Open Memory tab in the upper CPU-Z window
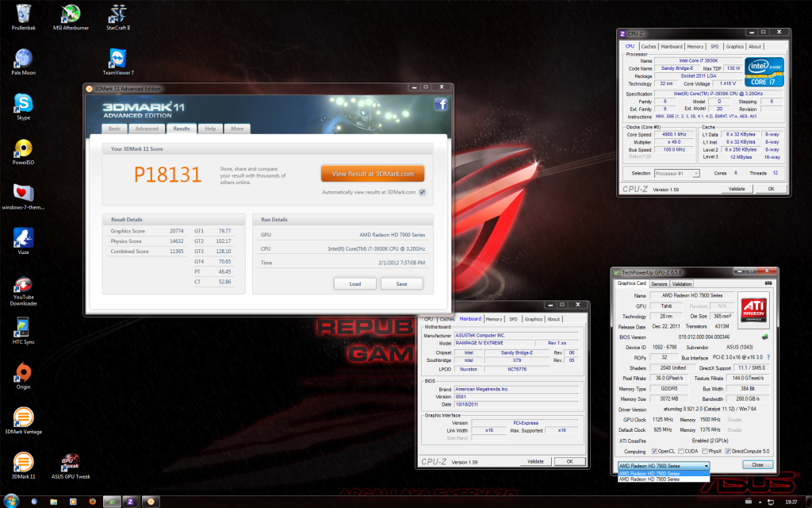812x508 pixels. click(x=695, y=47)
